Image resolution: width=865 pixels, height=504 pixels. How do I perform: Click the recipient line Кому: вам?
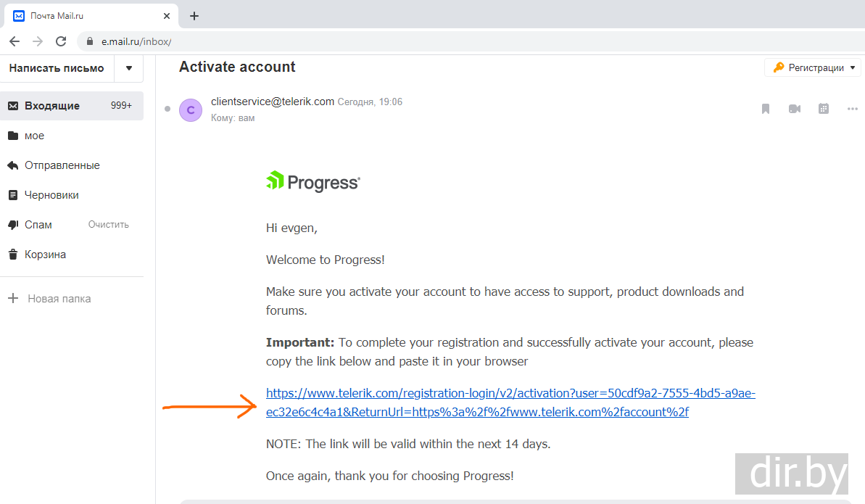pos(233,118)
